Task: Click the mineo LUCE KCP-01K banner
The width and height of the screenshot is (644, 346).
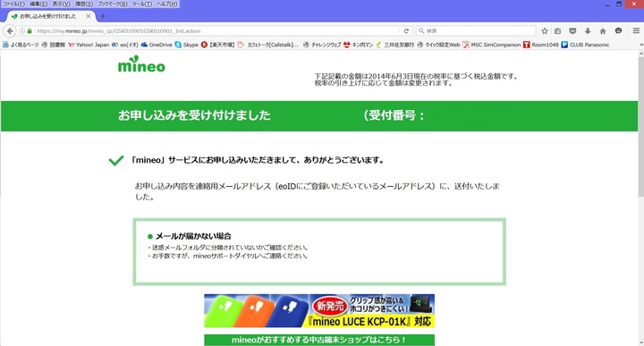Action: (319, 311)
